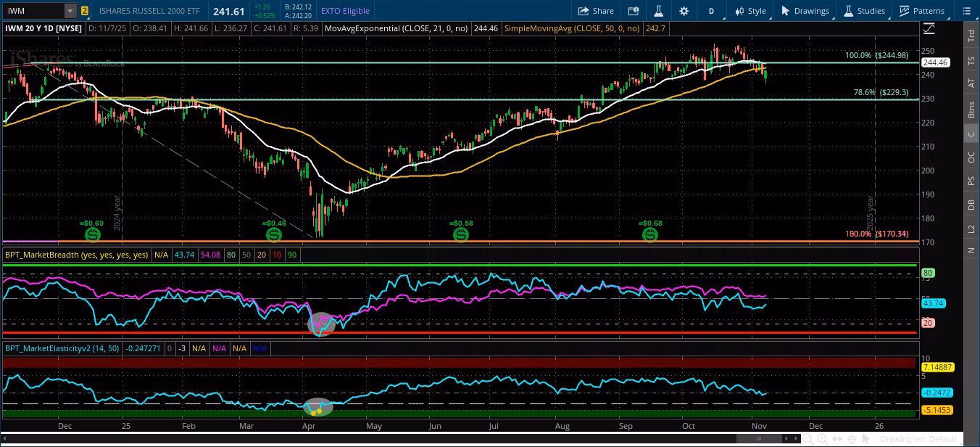Select the pointer cursor tool at bottom

(866, 438)
